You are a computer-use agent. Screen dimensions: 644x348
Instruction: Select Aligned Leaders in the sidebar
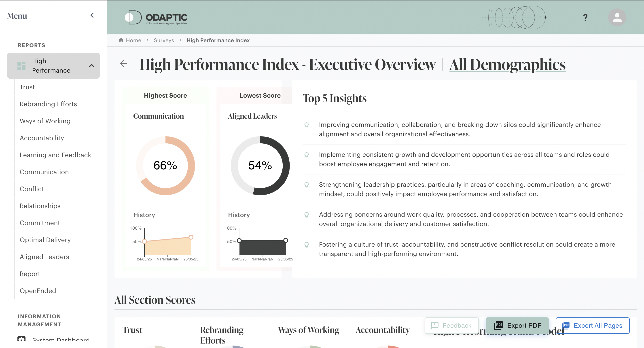pos(44,257)
